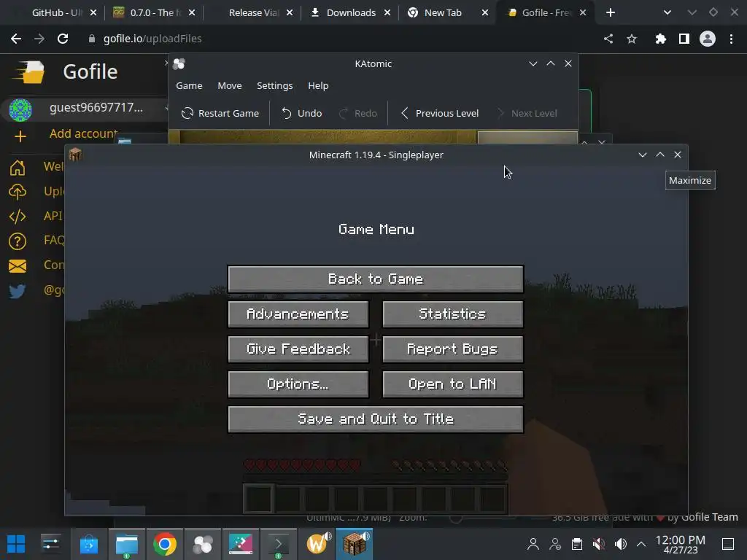Open Chrome from the taskbar
Image resolution: width=747 pixels, height=560 pixels.
click(164, 544)
